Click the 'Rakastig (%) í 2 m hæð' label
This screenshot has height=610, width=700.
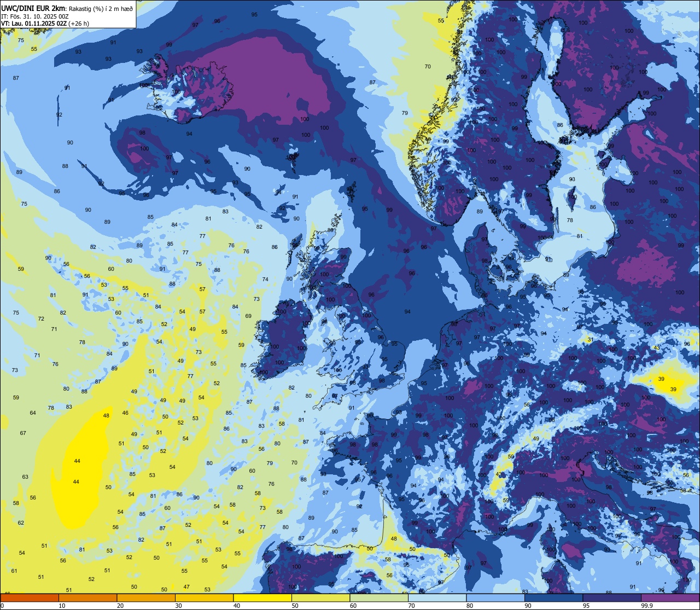[x=101, y=8]
